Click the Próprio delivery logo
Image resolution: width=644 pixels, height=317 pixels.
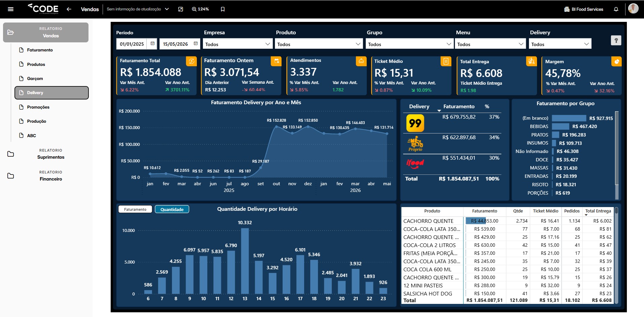pyautogui.click(x=415, y=144)
